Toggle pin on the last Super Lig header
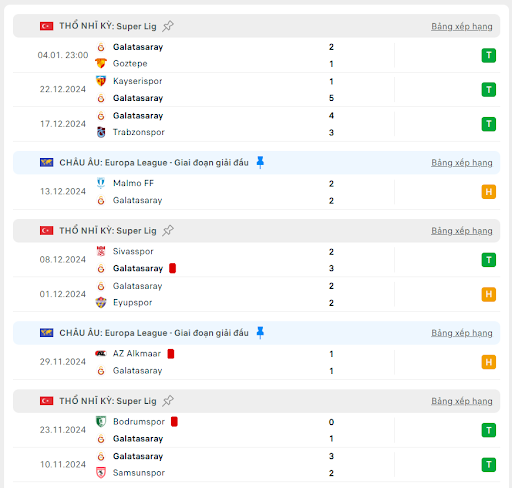 click(168, 401)
